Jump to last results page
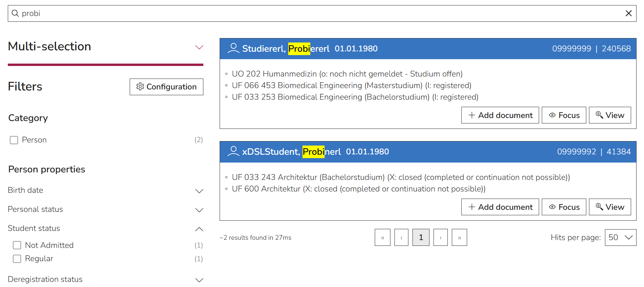This screenshot has height=287, width=644. click(x=459, y=237)
